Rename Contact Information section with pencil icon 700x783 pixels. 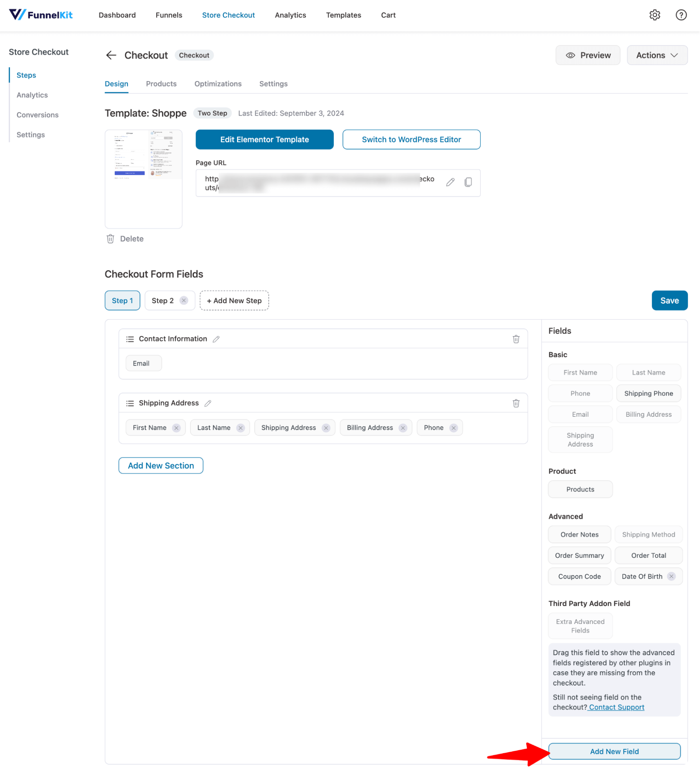(216, 339)
